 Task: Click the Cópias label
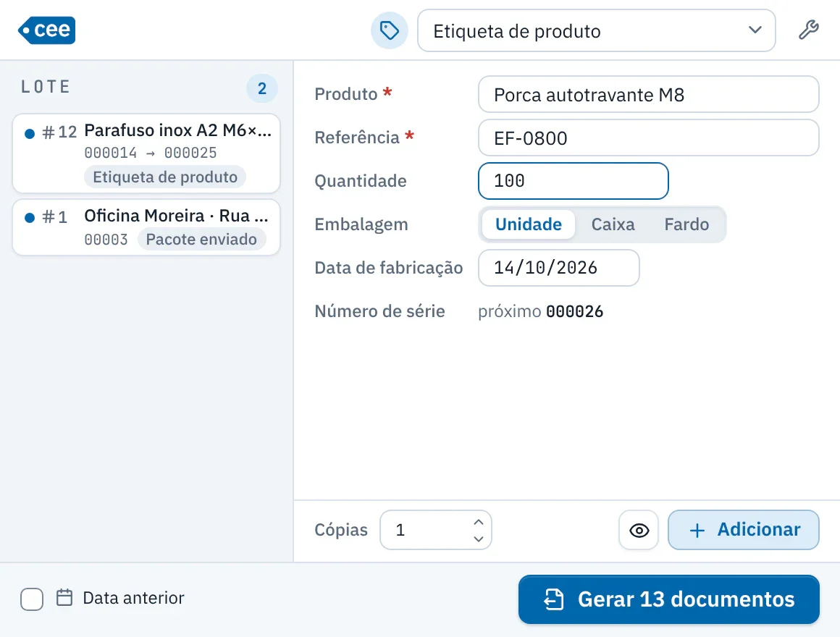341,530
